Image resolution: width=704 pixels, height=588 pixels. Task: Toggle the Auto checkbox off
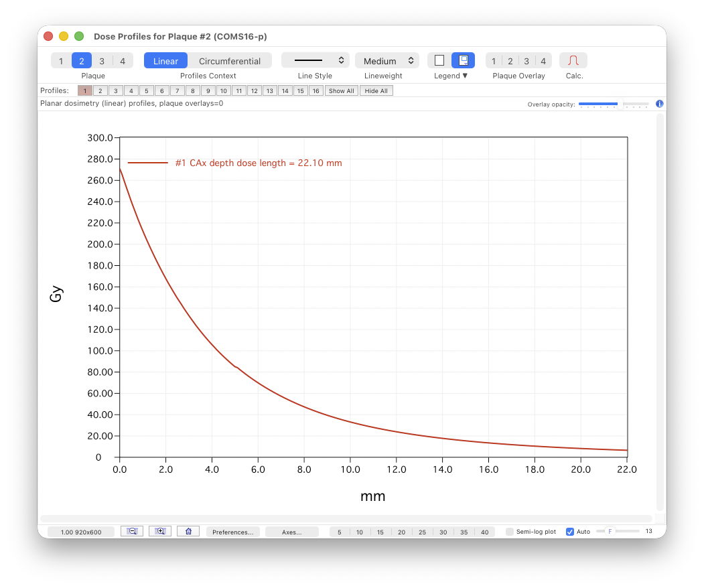coord(570,531)
